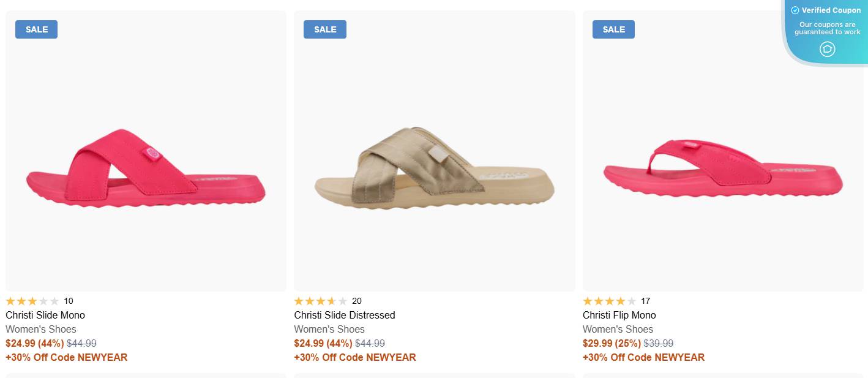The height and width of the screenshot is (378, 868).
Task: Click the SALE badge on Christi Slide Mono
Action: [36, 29]
